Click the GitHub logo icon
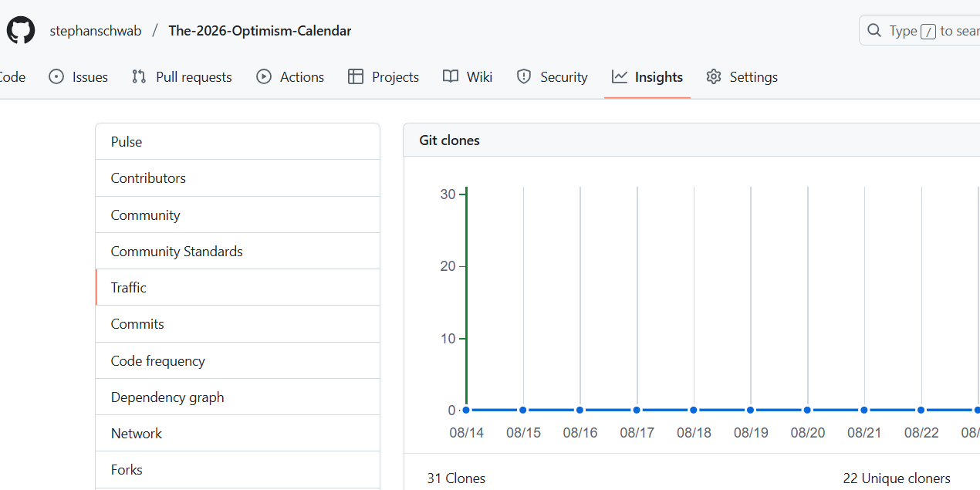Viewport: 980px width, 490px height. [x=21, y=31]
